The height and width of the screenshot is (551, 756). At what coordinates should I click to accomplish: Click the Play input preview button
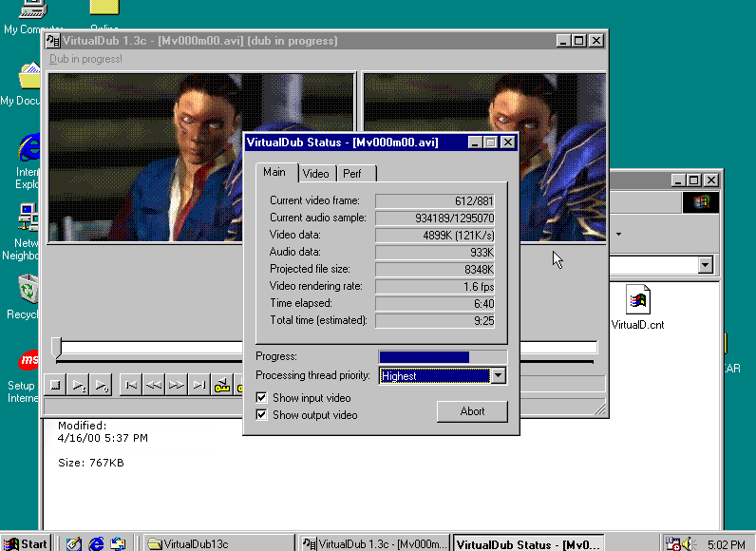point(78,385)
